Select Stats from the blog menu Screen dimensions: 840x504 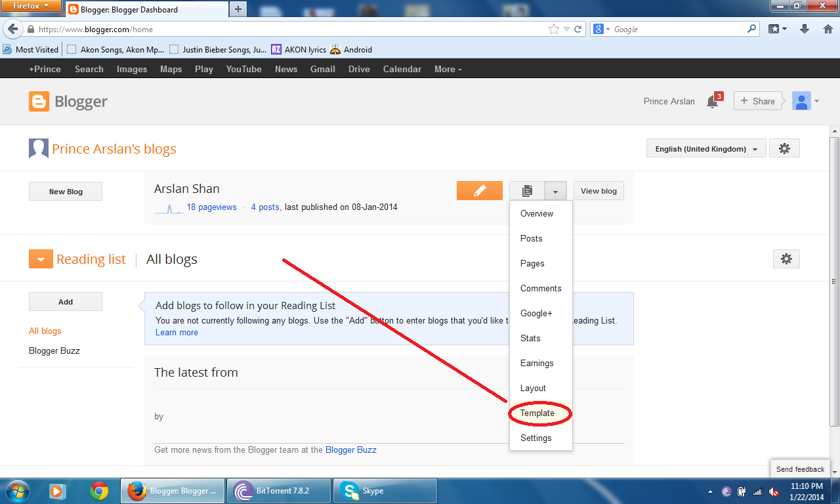[541, 339]
